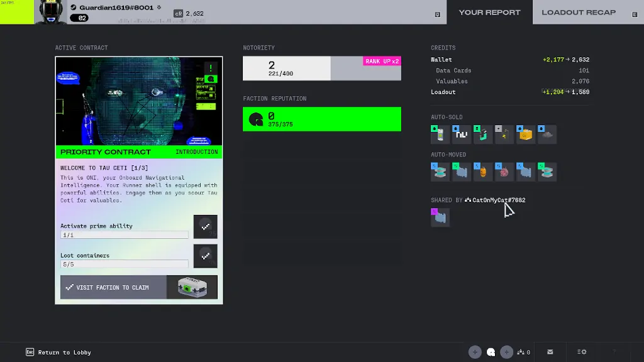Open the settings gear menu

pyautogui.click(x=582, y=352)
